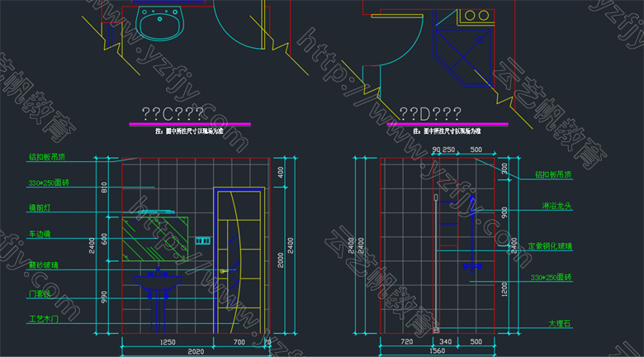The image size is (644, 357).
Task: Select the yellow wooden door frame
Action: 239,260
